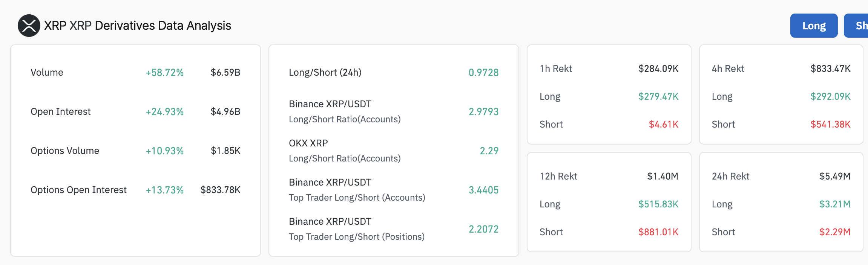This screenshot has width=868, height=265.
Task: Select the 24h Rekt total $5.49M
Action: tap(834, 177)
